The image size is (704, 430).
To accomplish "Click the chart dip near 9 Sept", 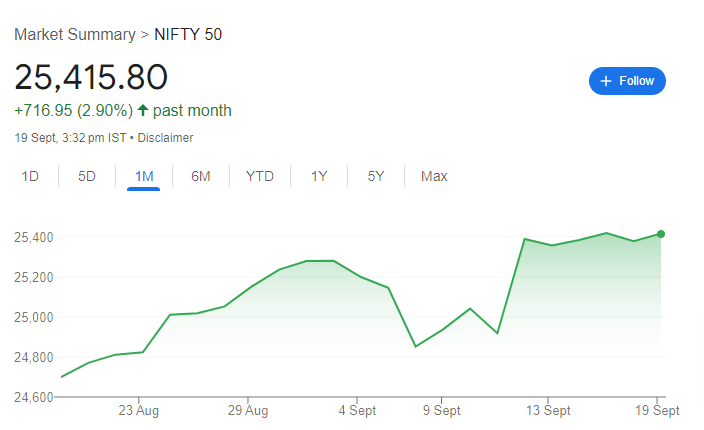I will point(416,346).
